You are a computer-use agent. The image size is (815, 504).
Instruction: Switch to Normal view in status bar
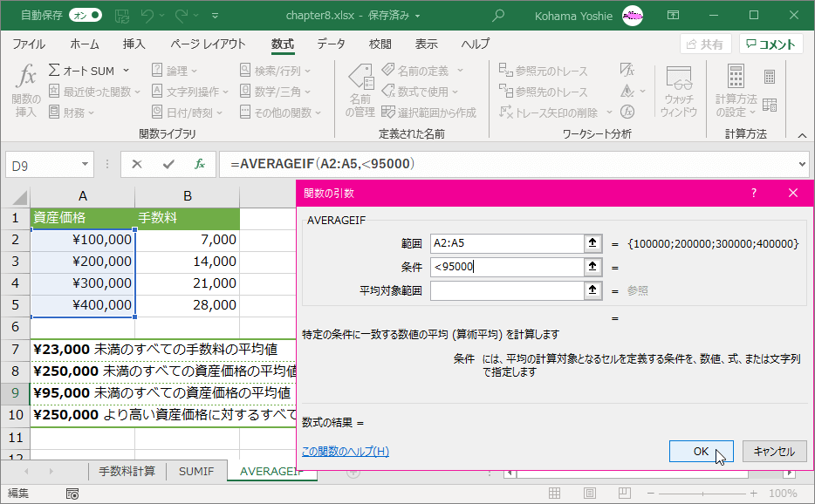pos(555,493)
